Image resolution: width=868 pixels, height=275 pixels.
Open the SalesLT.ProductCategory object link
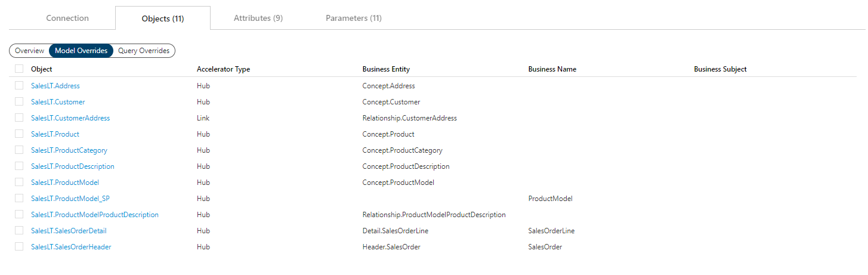[69, 150]
